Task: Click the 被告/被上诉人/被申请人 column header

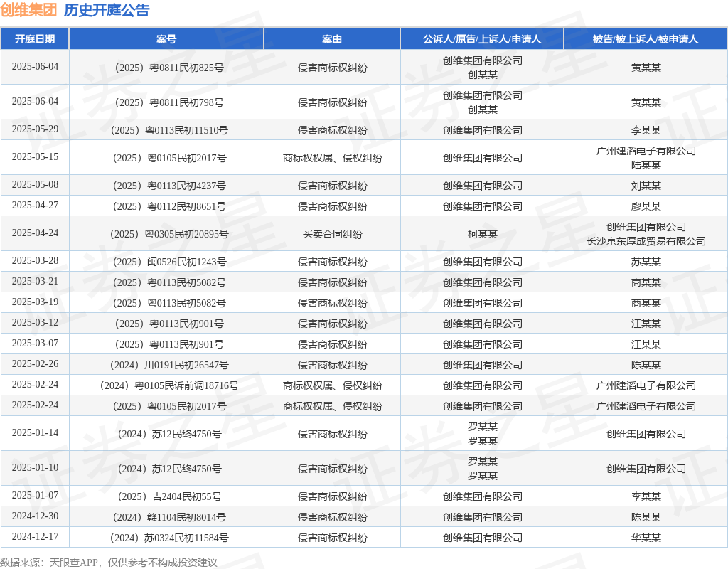Action: click(x=646, y=39)
